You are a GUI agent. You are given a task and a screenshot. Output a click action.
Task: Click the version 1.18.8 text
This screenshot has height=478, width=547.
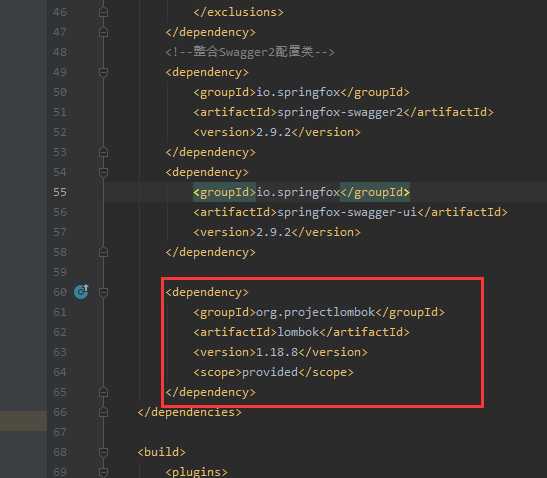click(x=277, y=352)
